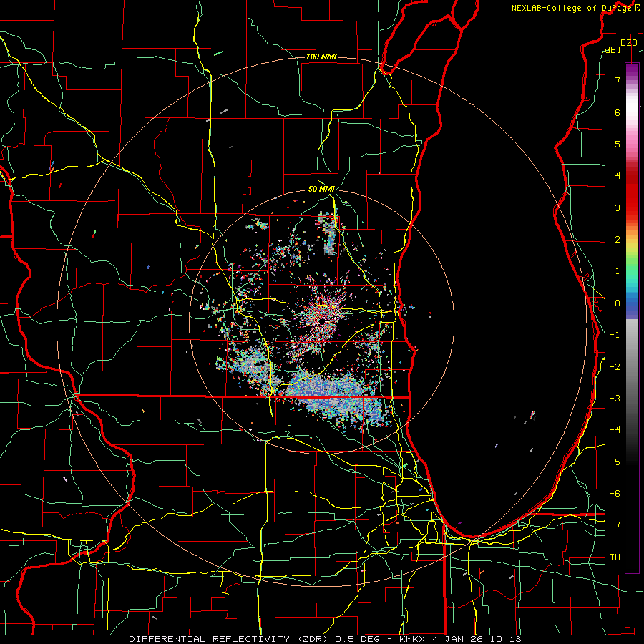Click the 100 NMI range ring label
The height and width of the screenshot is (644, 644).
[321, 57]
